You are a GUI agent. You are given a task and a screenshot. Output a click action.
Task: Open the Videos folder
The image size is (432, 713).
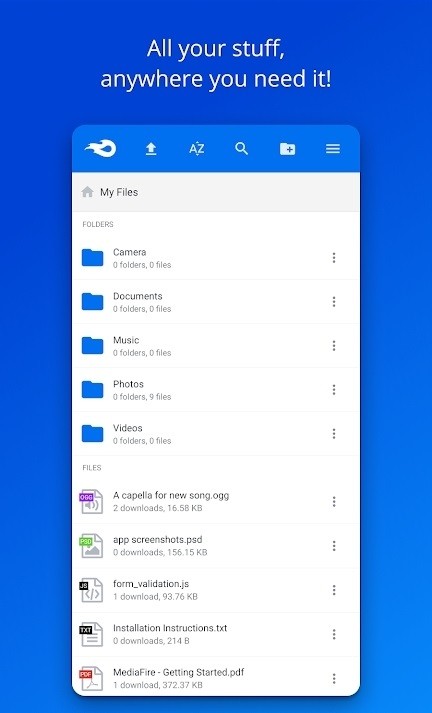[216, 434]
